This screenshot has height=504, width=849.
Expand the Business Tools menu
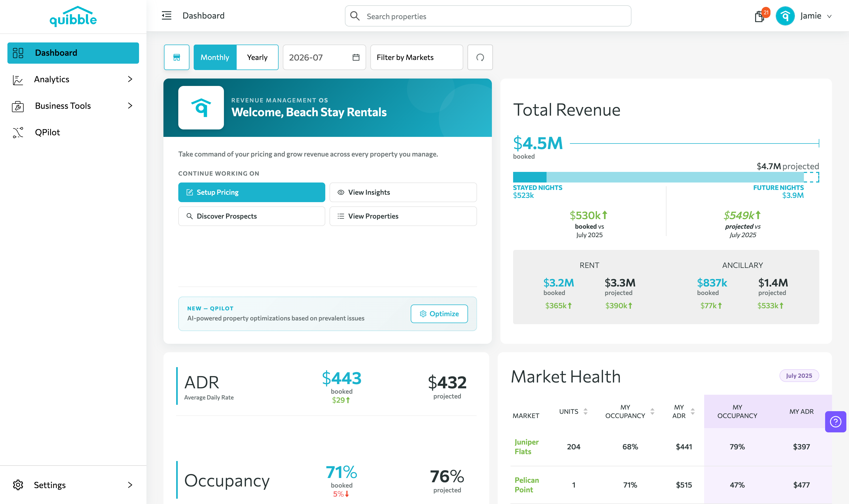[130, 106]
